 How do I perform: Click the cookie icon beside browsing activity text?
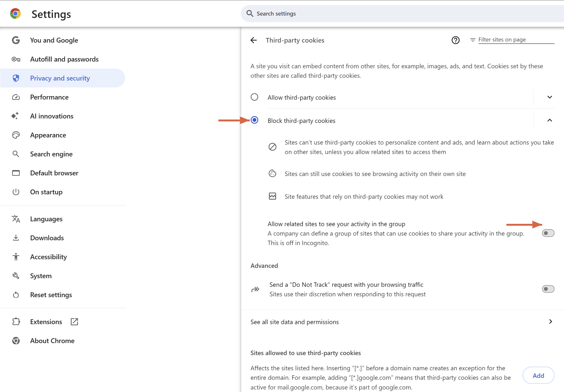point(273,173)
